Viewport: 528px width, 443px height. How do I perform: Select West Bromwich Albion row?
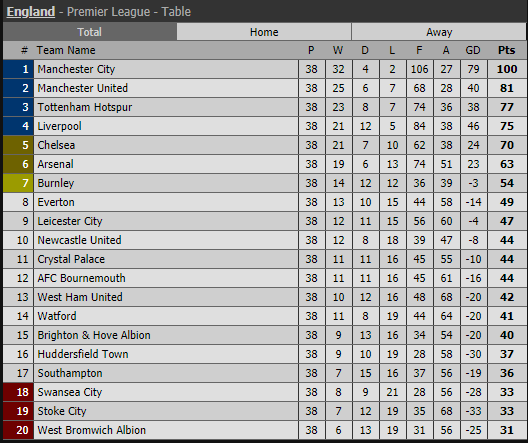(264, 430)
